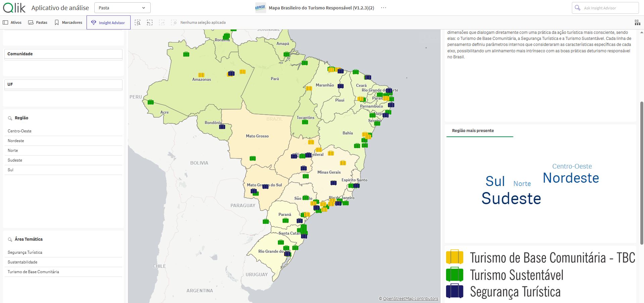Expand the UF filter
644x303 pixels.
[63, 84]
